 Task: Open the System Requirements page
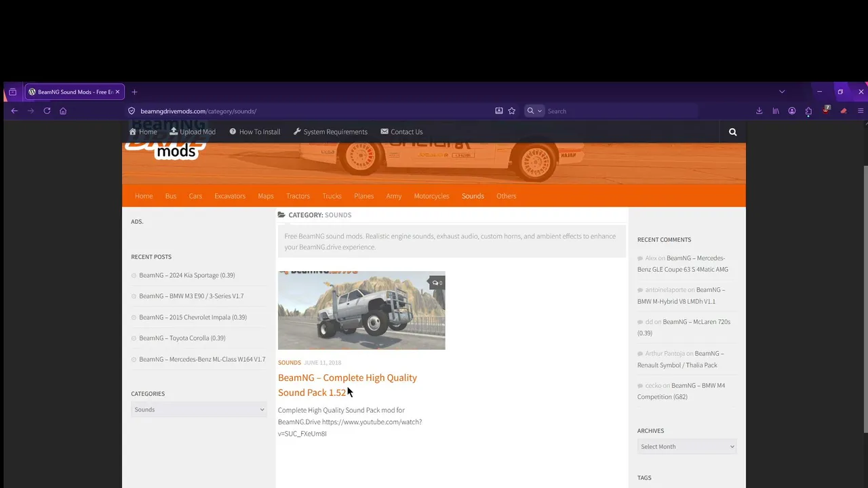(331, 132)
